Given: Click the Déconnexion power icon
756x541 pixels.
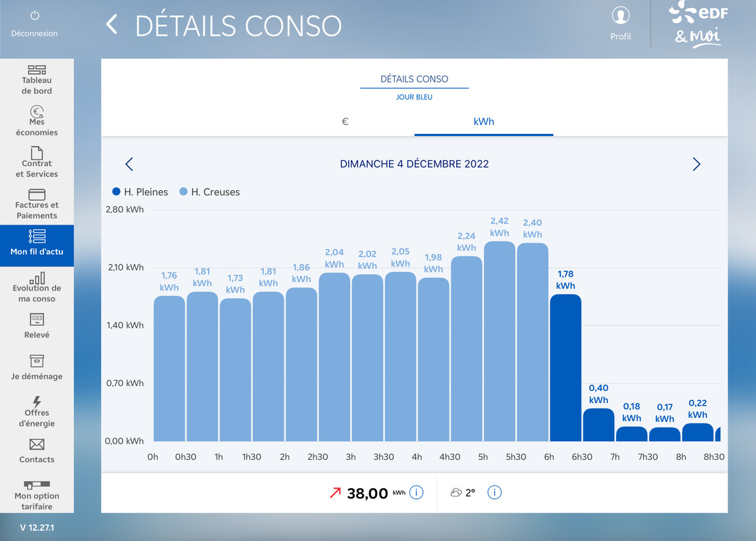Looking at the screenshot, I should 35,16.
